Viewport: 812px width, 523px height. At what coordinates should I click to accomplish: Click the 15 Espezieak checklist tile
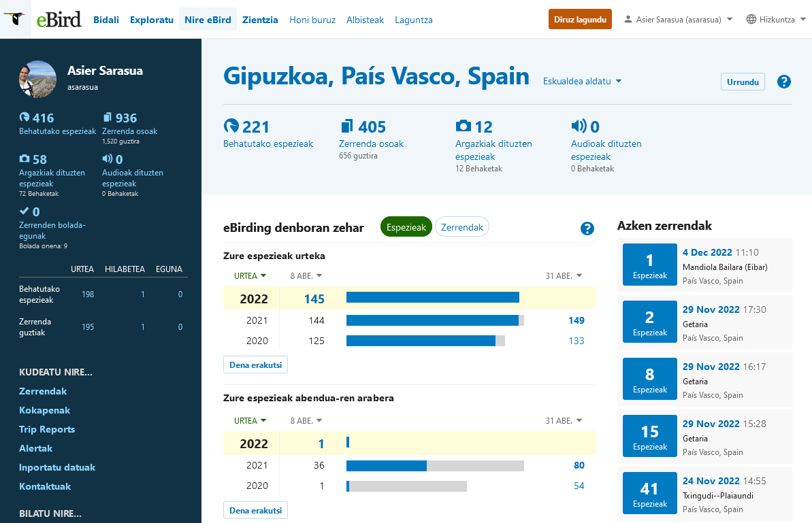(649, 436)
